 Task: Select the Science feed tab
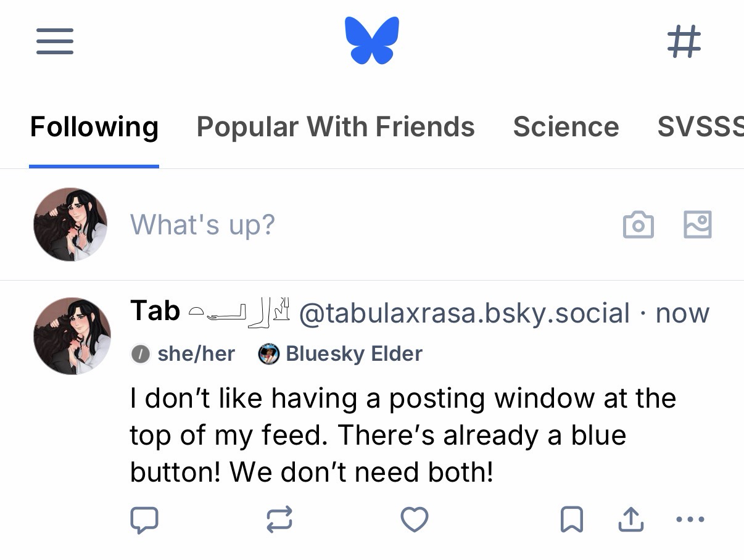tap(566, 127)
